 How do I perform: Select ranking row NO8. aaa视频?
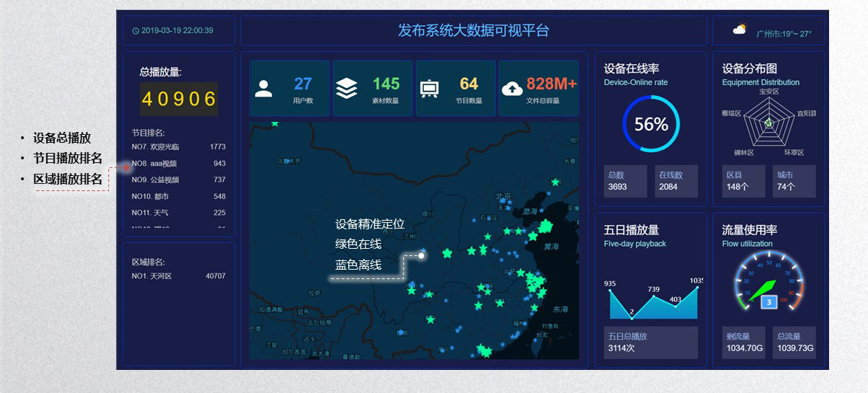(179, 164)
